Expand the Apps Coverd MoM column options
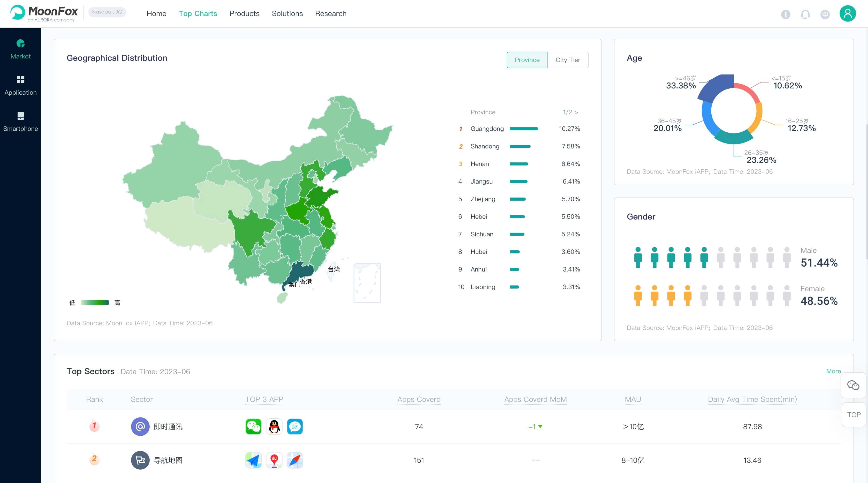The image size is (868, 483). tap(535, 399)
